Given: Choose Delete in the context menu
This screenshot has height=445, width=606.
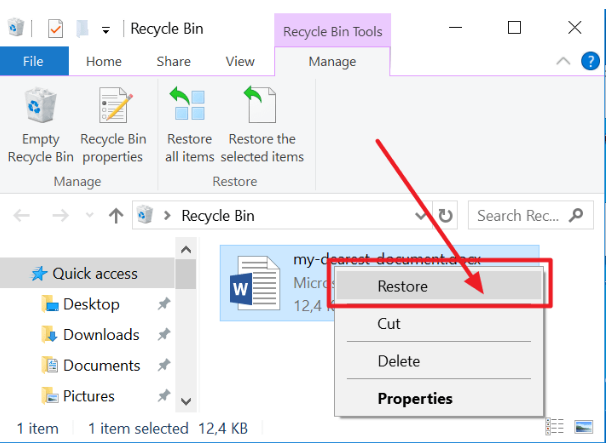Looking at the screenshot, I should (399, 361).
